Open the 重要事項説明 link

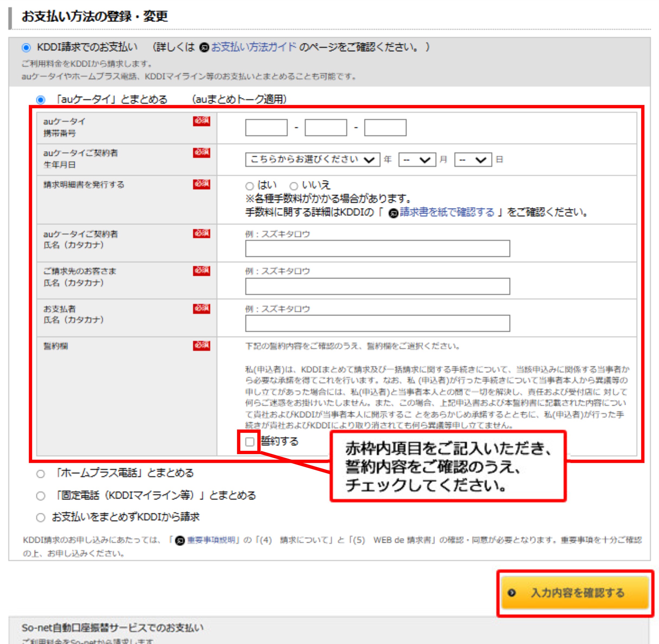[x=211, y=540]
